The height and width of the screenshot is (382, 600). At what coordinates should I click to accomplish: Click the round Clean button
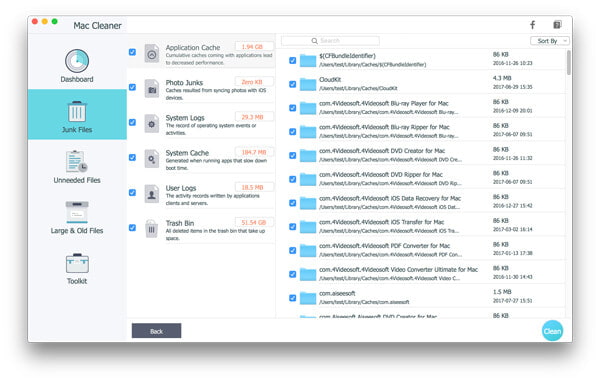[x=552, y=331]
